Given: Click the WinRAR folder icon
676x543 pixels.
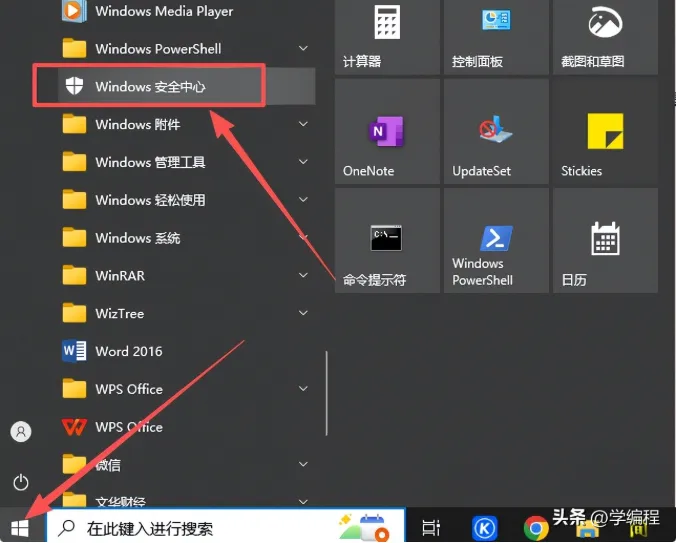Looking at the screenshot, I should coord(74,275).
